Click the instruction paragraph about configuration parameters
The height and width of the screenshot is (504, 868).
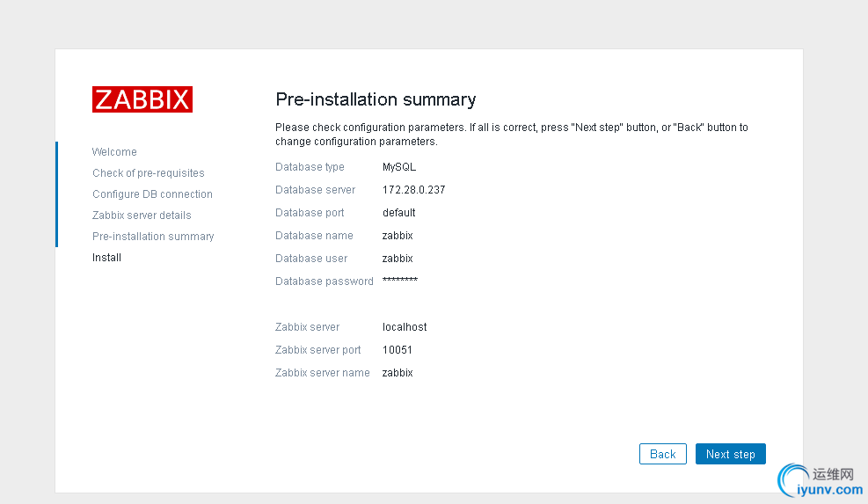pos(512,134)
